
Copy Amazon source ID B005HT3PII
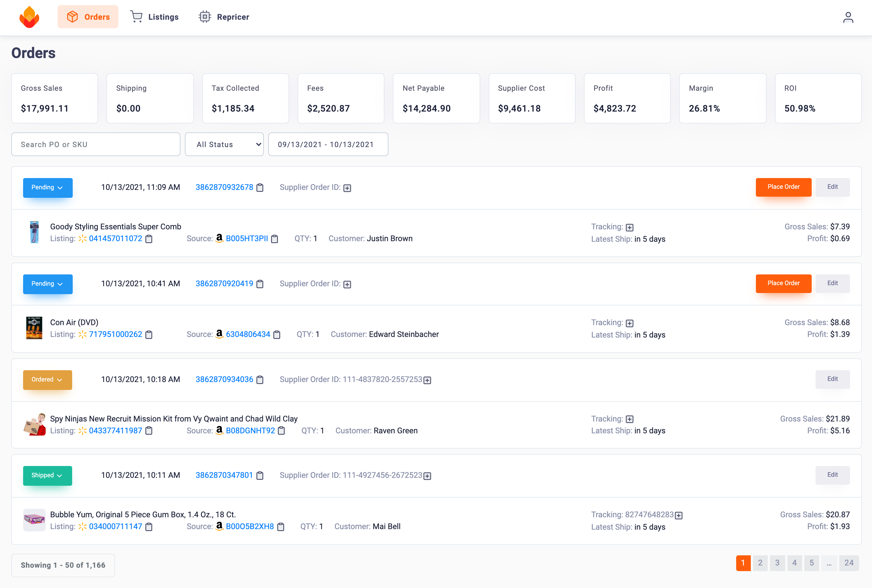(275, 239)
